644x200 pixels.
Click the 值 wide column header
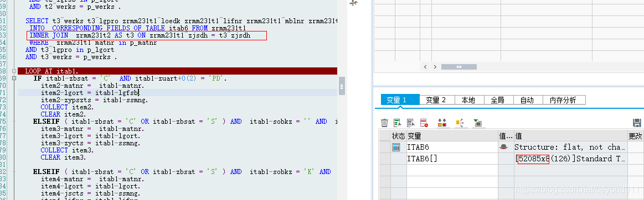(571, 136)
